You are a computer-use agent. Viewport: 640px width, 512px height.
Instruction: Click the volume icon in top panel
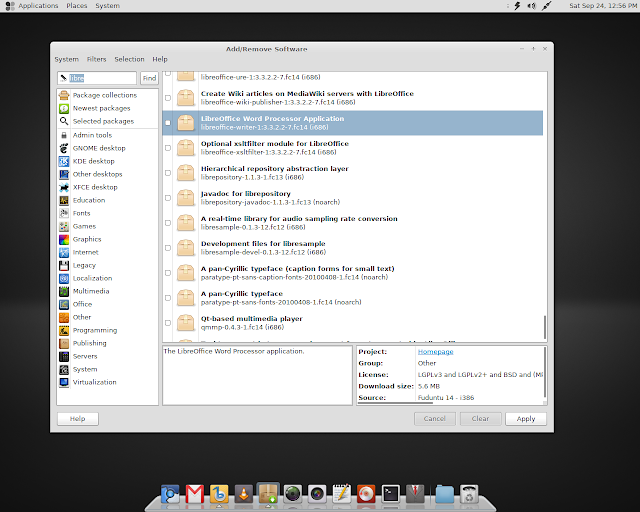coord(531,6)
